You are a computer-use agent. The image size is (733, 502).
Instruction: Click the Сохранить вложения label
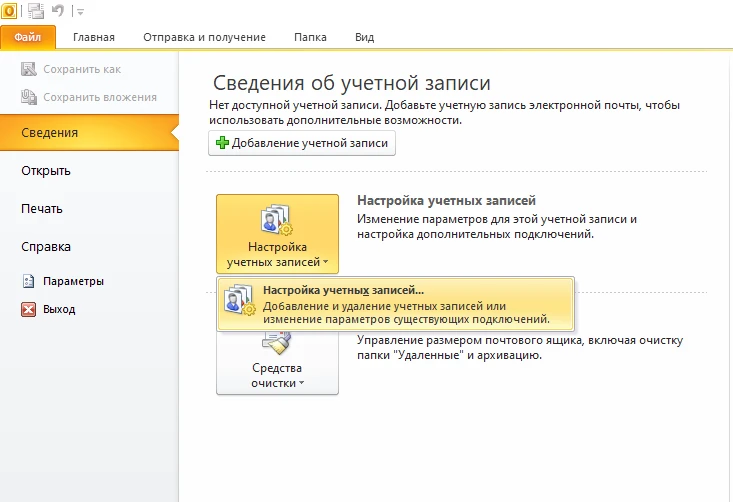[100, 97]
